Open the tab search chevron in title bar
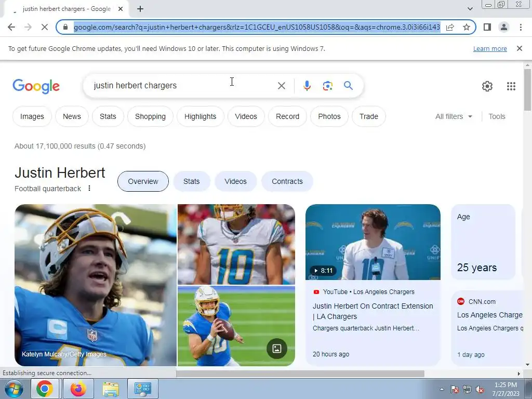 point(470,9)
